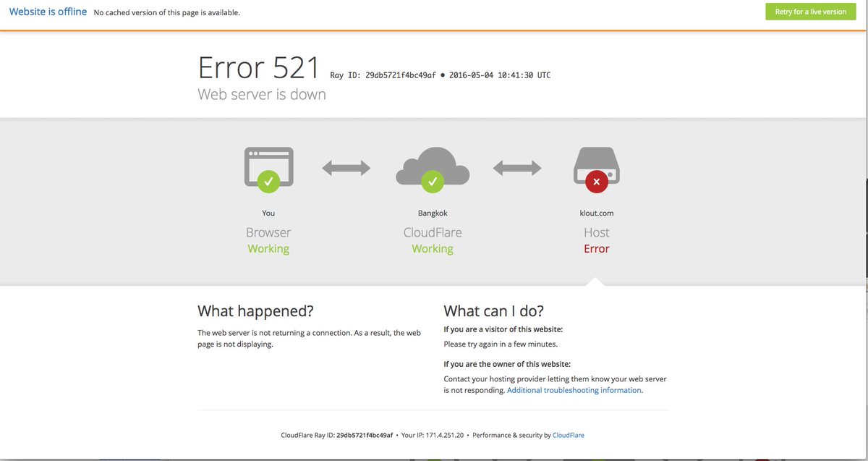The image size is (868, 461).
Task: Select the Ray ID text beside Error 521
Action: (383, 75)
